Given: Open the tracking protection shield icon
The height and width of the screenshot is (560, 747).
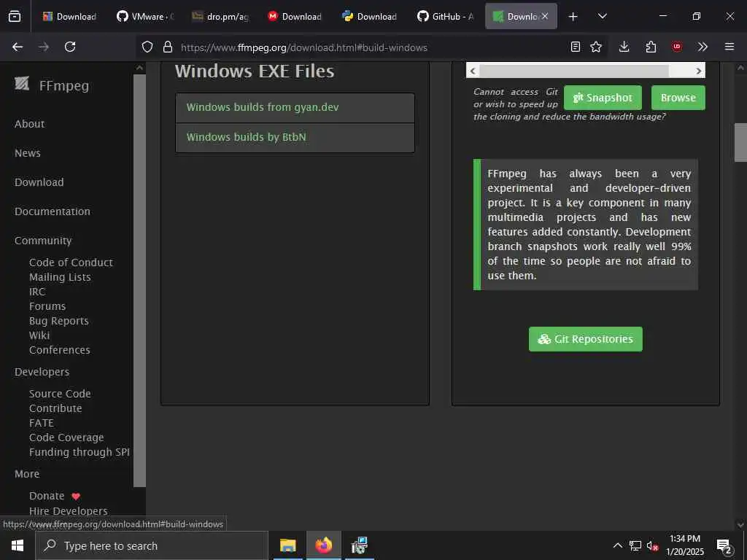Looking at the screenshot, I should (147, 47).
